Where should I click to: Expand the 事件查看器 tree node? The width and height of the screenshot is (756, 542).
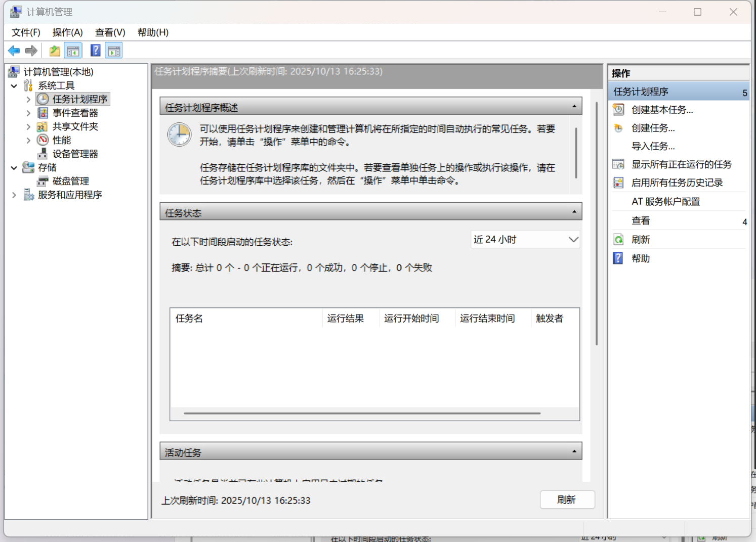tap(29, 112)
